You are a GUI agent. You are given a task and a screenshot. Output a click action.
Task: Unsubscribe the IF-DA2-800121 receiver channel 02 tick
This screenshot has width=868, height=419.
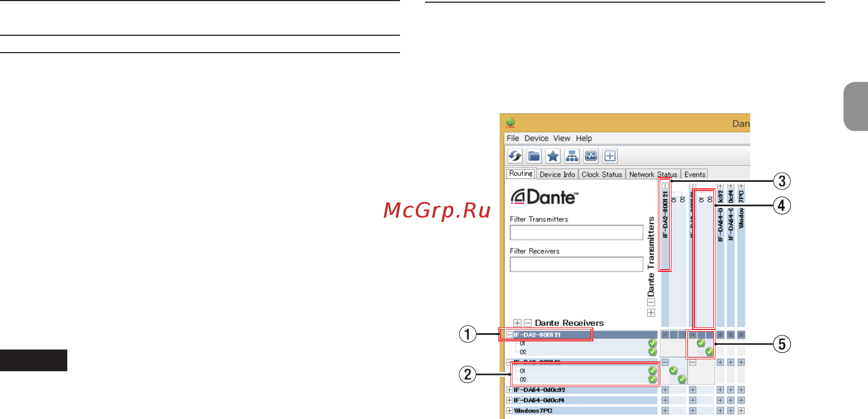[x=709, y=352]
